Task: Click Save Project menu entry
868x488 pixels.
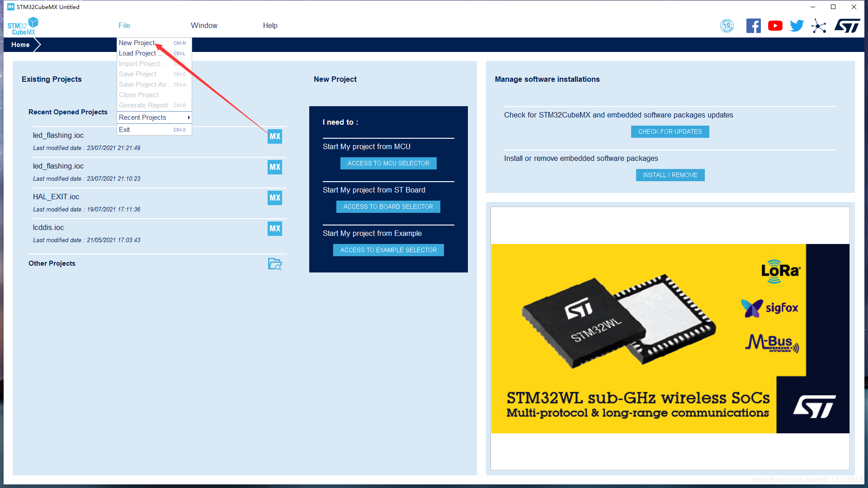Action: click(154, 74)
